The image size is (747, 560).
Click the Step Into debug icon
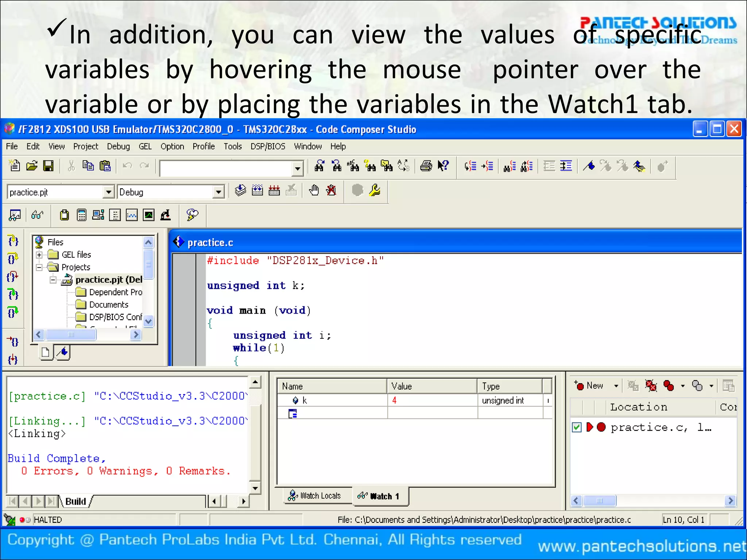pos(13,241)
